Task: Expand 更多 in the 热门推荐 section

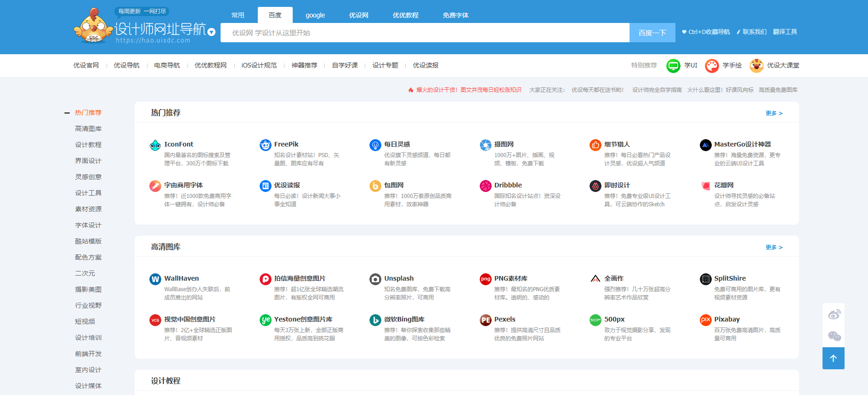Action: pyautogui.click(x=774, y=113)
